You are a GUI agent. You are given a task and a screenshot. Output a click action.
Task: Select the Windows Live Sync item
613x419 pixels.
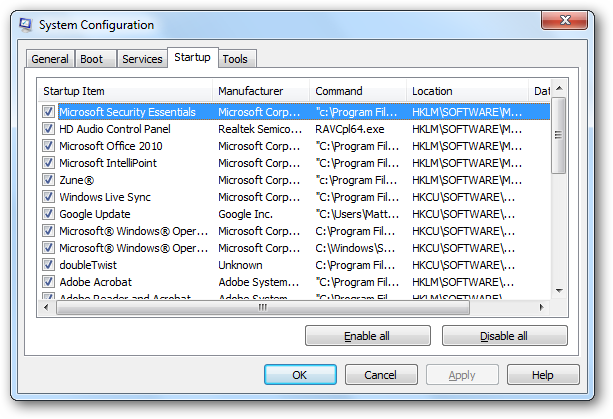tap(105, 197)
